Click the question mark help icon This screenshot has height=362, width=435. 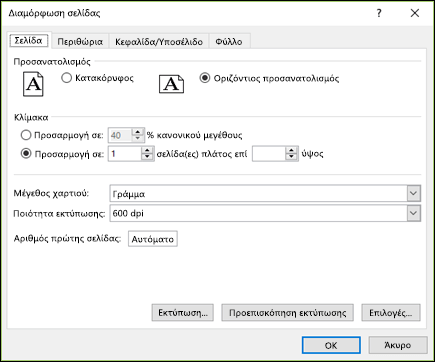pos(379,13)
